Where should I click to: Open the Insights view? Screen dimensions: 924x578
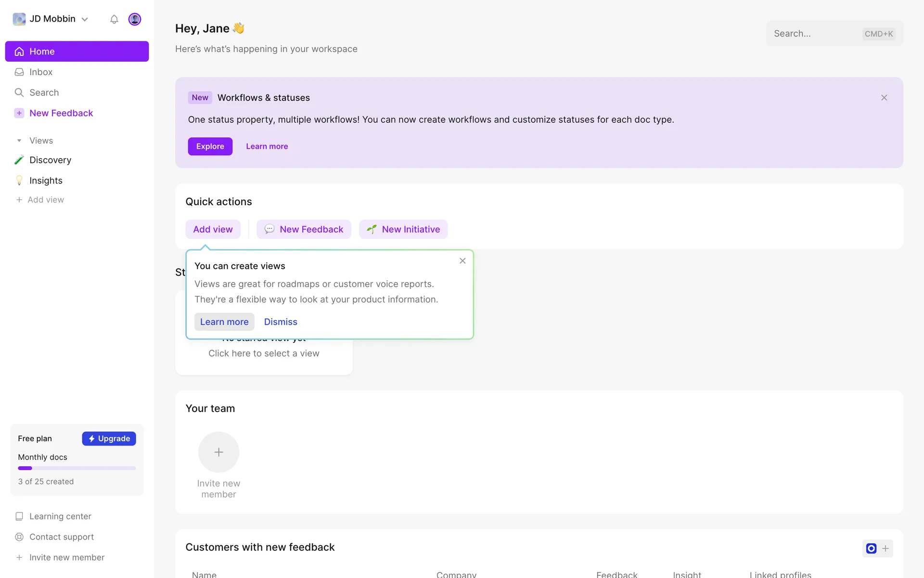pyautogui.click(x=46, y=181)
